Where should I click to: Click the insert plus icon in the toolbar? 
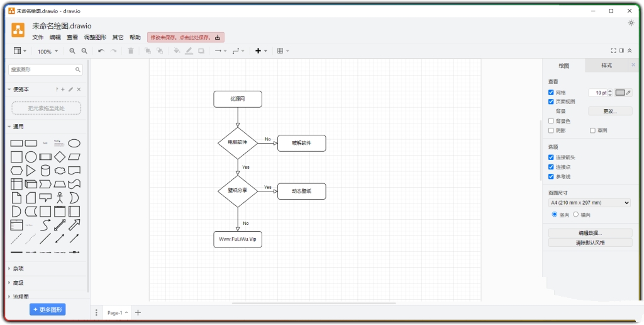258,51
